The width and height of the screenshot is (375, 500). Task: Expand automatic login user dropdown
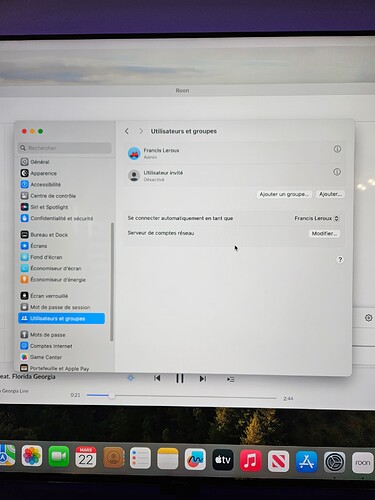point(316,218)
